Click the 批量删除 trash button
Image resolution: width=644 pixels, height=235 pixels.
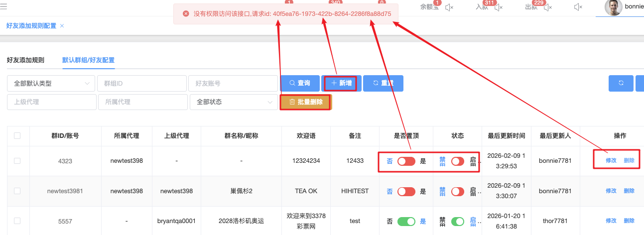click(x=305, y=102)
